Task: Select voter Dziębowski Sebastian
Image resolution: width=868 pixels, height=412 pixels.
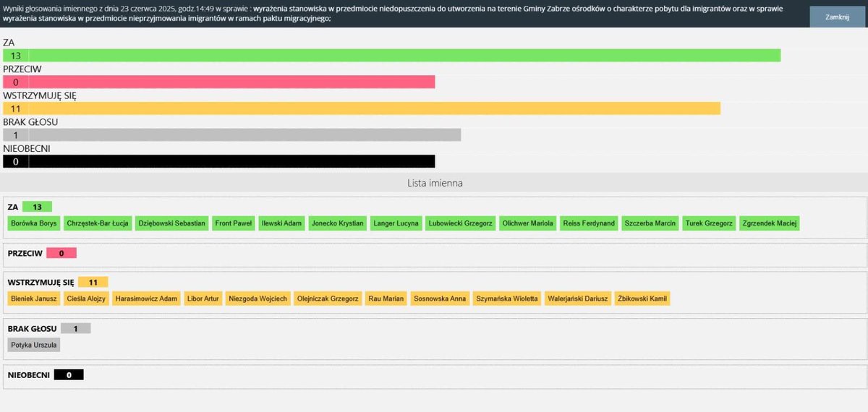Action: (x=172, y=223)
